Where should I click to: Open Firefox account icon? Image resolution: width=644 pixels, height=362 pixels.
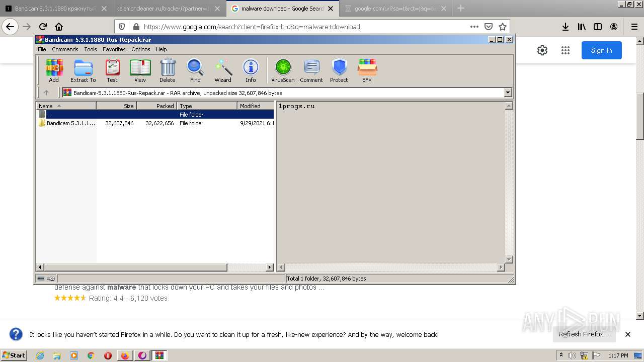614,27
